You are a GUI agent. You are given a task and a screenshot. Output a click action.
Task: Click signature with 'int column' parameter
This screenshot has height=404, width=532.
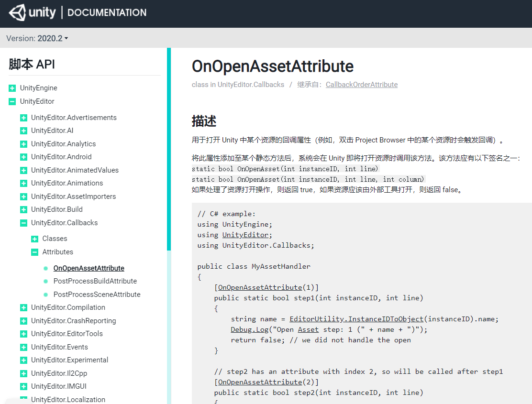coord(308,179)
